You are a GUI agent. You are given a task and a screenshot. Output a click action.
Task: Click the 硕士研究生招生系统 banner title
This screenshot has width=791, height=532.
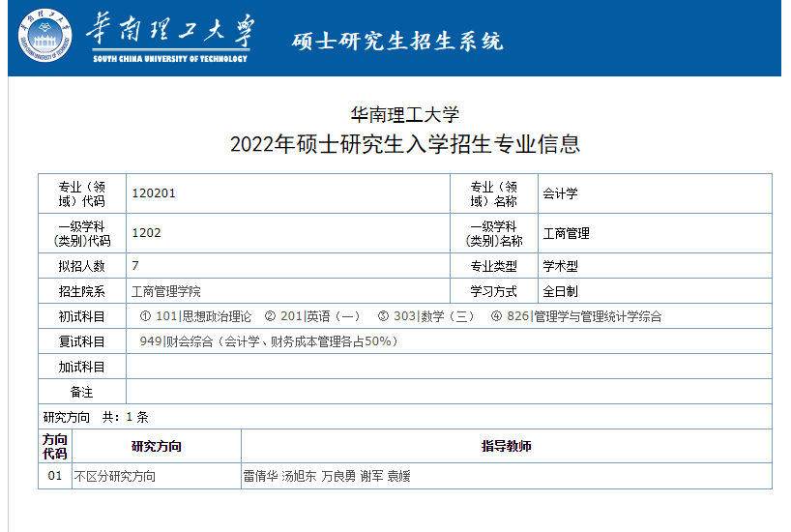pyautogui.click(x=397, y=41)
